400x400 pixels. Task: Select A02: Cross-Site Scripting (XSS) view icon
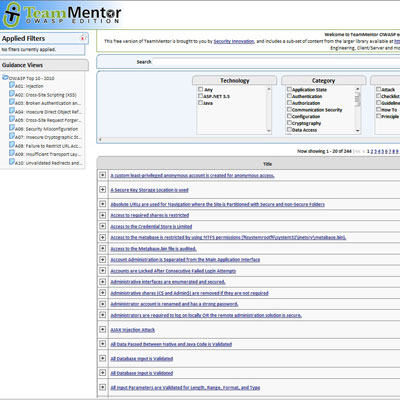12,94
